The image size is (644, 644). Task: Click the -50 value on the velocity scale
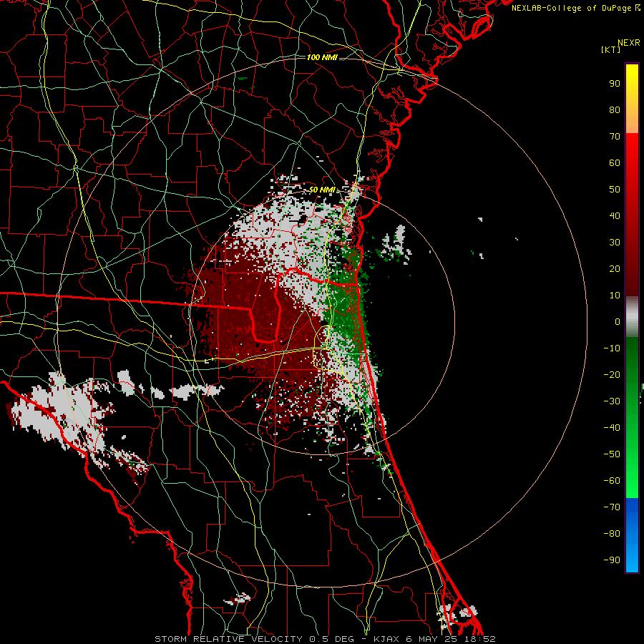(612, 454)
